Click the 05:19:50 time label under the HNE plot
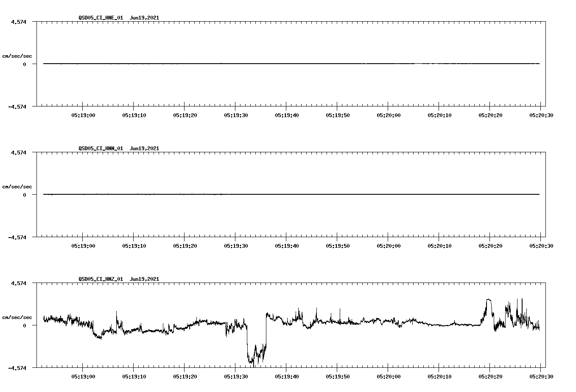The image size is (576, 392). pyautogui.click(x=338, y=115)
